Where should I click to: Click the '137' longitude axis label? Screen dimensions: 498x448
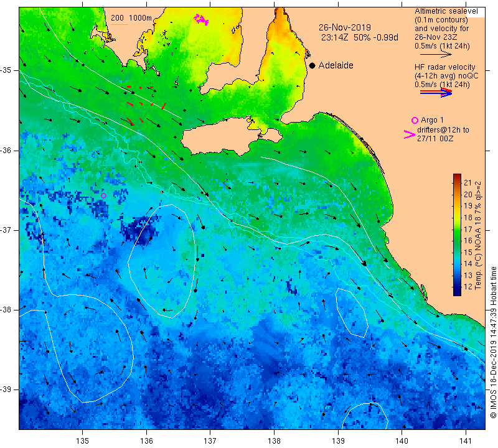(x=210, y=441)
